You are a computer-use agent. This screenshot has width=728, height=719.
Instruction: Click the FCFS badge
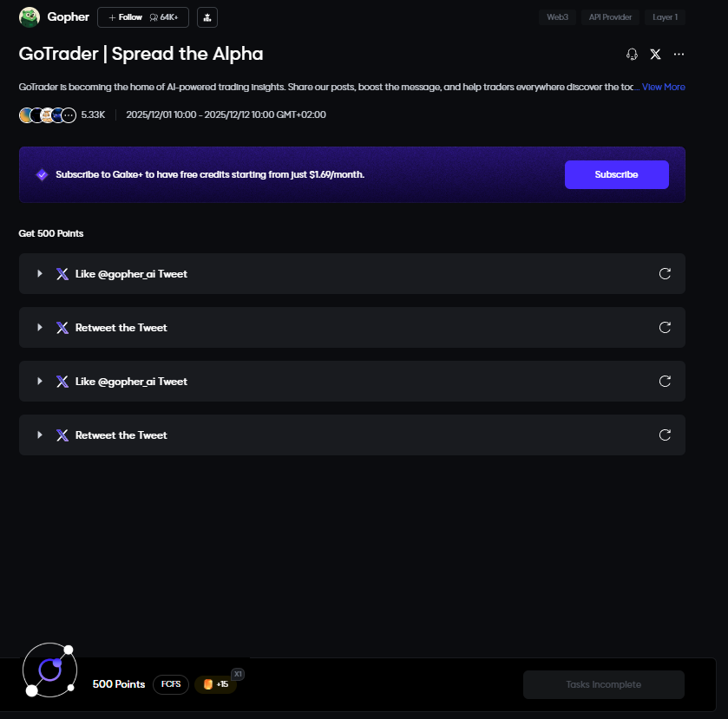click(171, 684)
